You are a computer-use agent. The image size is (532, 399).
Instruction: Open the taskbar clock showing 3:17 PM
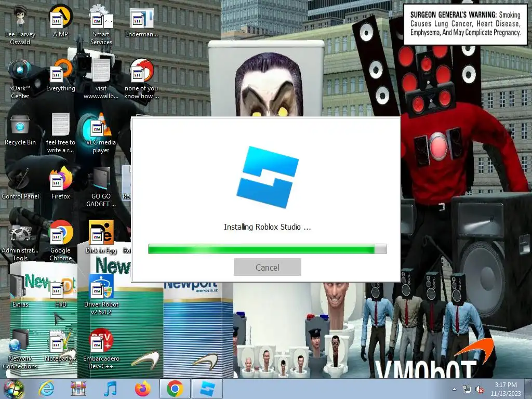coord(506,389)
